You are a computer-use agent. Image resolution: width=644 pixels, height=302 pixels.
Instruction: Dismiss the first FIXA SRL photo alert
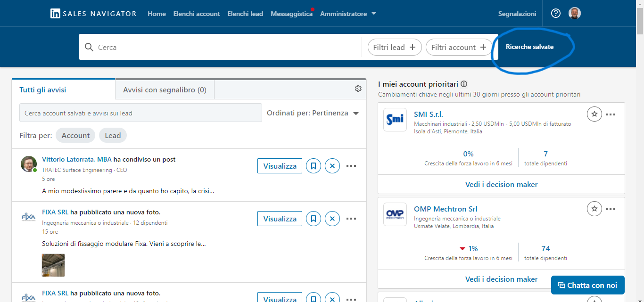point(332,219)
